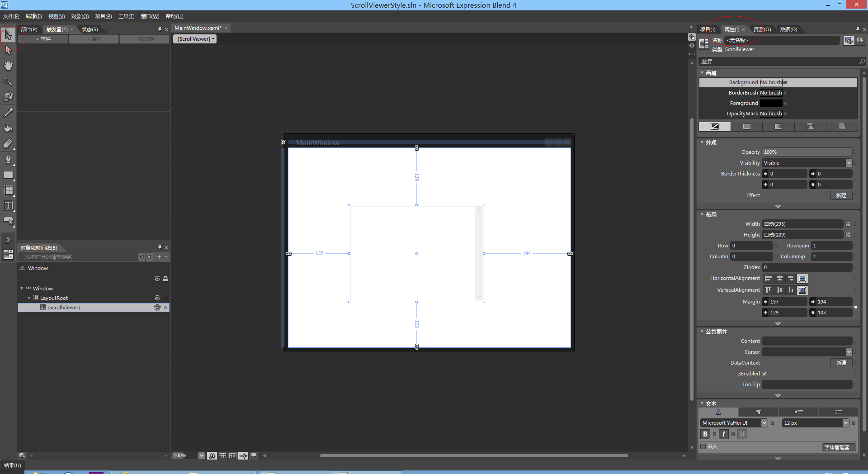Image resolution: width=868 pixels, height=474 pixels.
Task: Collapse the LayoutRoot tree node
Action: 29,298
